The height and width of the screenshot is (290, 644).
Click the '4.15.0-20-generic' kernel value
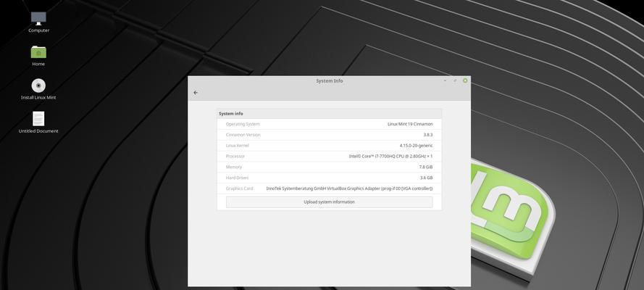coord(416,146)
